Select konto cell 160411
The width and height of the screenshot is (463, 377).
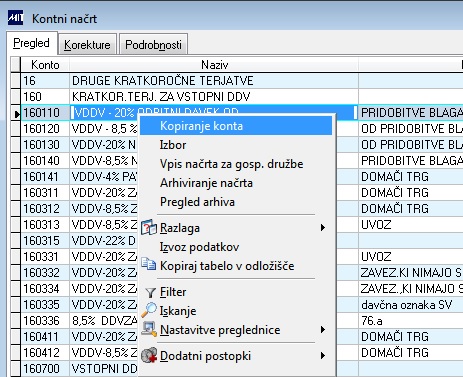(x=45, y=337)
